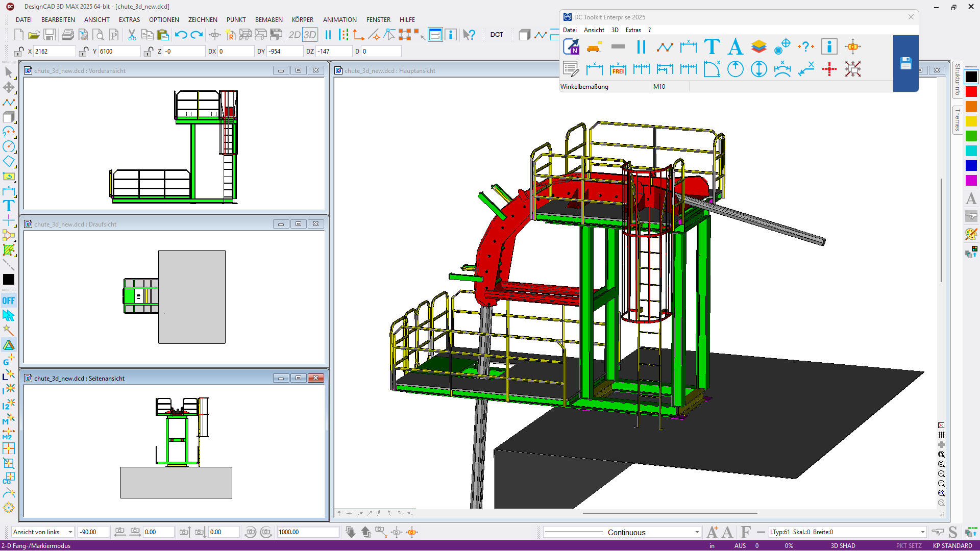Select the blue Text tool in left toolbar
Image resolution: width=980 pixels, height=551 pixels.
click(x=9, y=206)
